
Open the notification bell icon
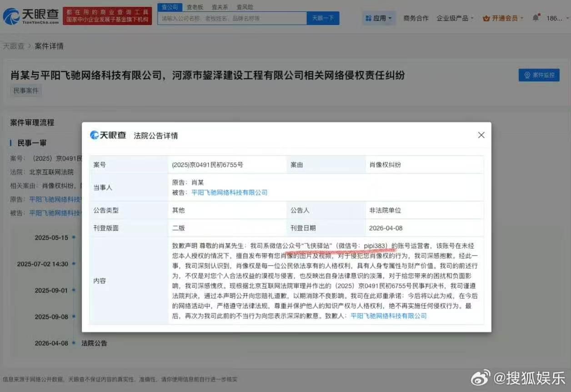pyautogui.click(x=536, y=18)
